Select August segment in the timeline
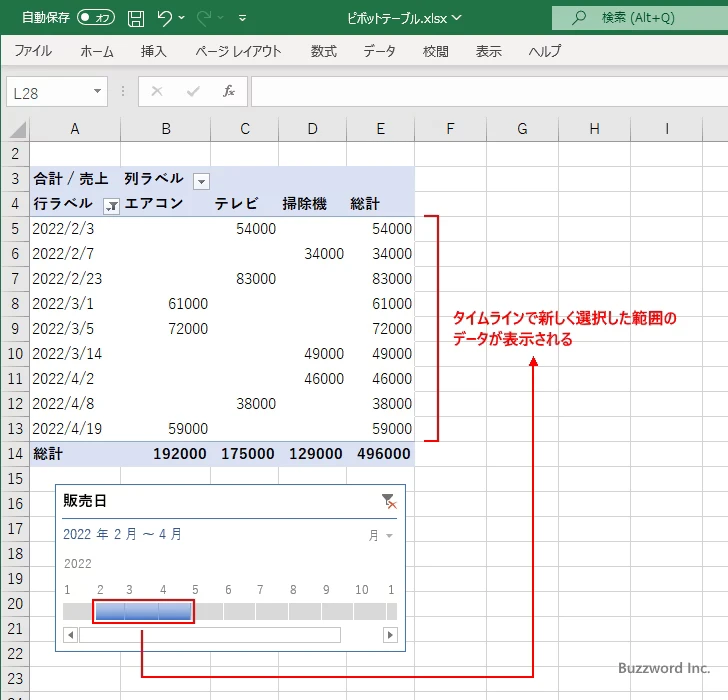 point(305,611)
